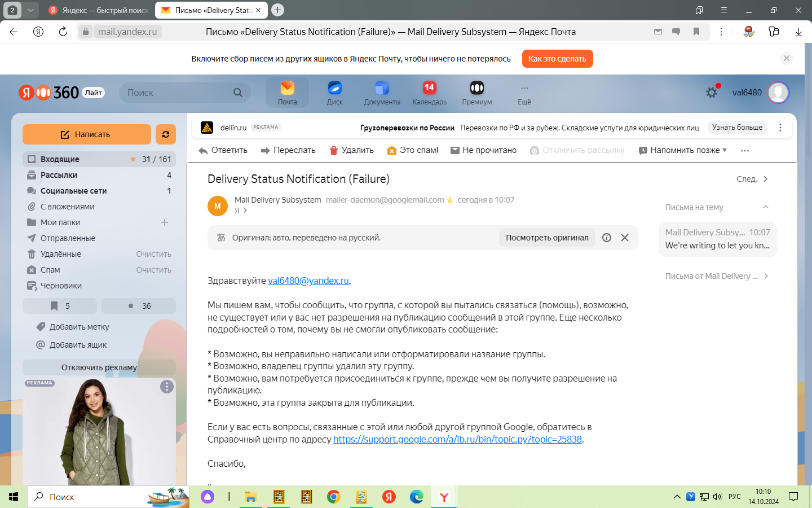Open val6480@yandex.ru link in letter
Image resolution: width=812 pixels, height=508 pixels.
[308, 281]
